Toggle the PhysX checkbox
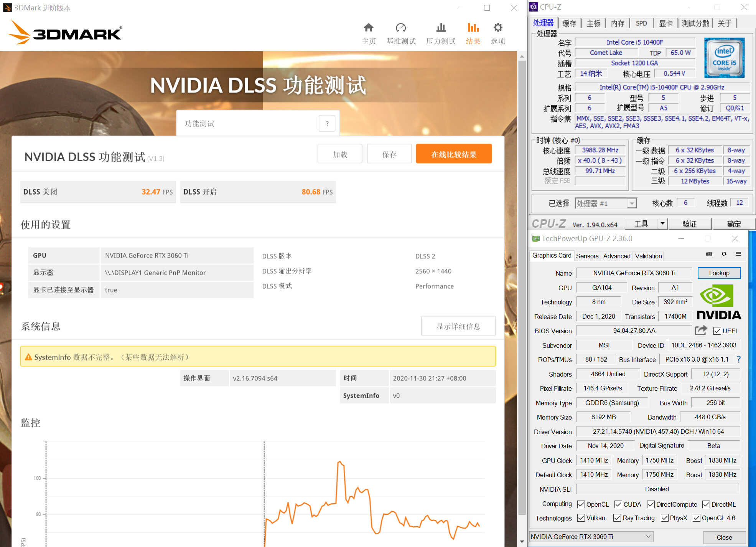Image resolution: width=756 pixels, height=547 pixels. click(x=665, y=518)
